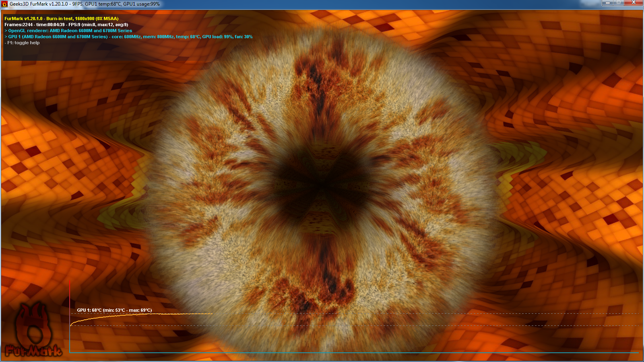The image size is (644, 362).
Task: Close the FurMark burn-in test window
Action: (x=634, y=3)
